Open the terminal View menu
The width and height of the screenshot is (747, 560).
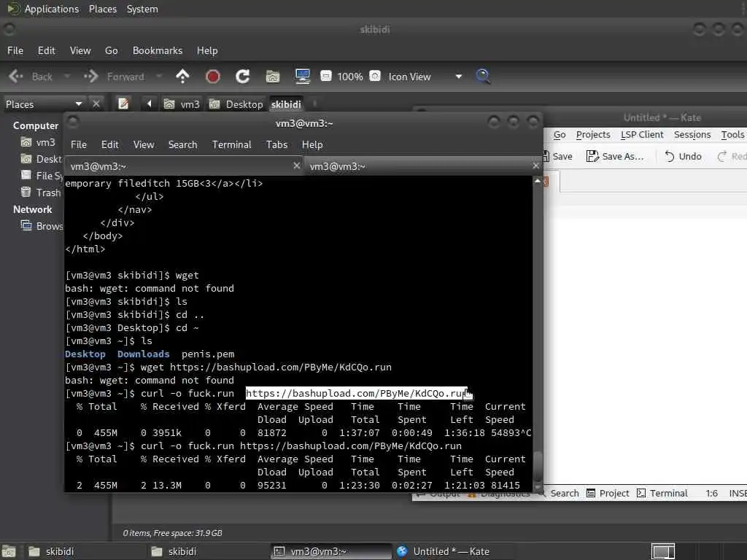(x=144, y=144)
